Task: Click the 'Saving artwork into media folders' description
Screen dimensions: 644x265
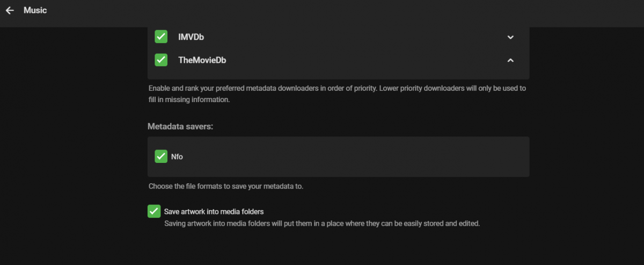Action: pos(321,223)
